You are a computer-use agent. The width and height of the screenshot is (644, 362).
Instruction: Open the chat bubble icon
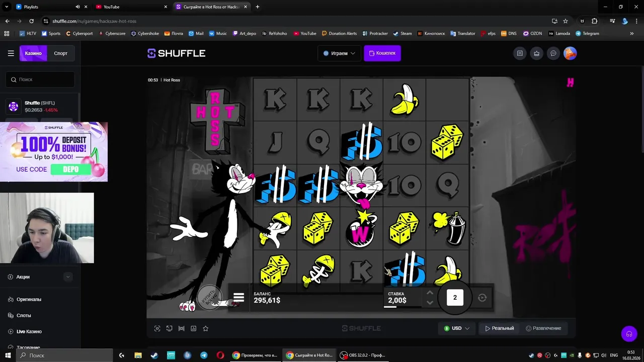coord(553,53)
